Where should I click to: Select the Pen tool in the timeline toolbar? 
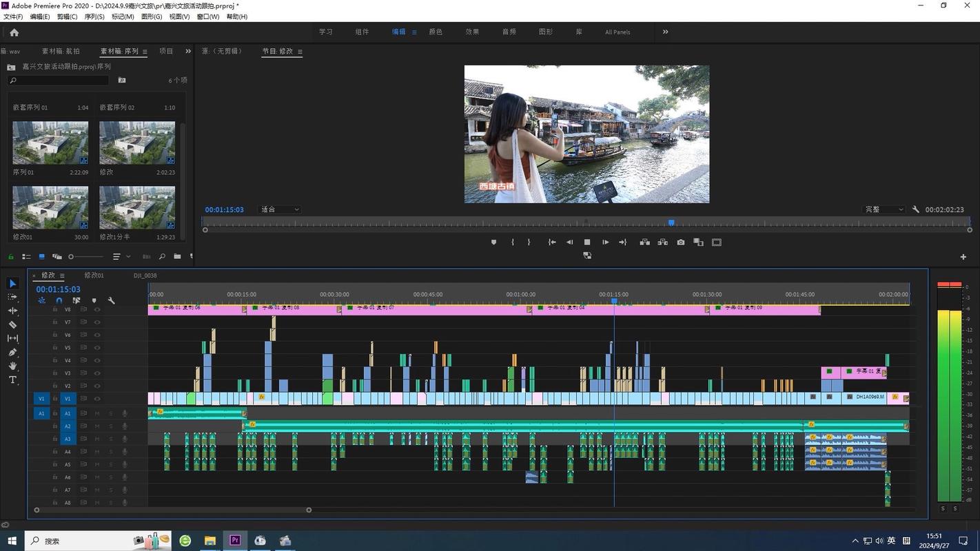click(12, 352)
